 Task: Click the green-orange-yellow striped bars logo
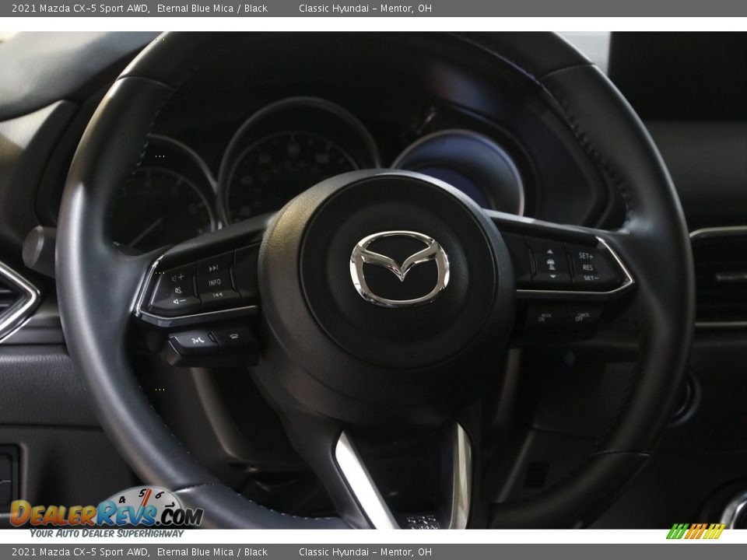coord(695,531)
